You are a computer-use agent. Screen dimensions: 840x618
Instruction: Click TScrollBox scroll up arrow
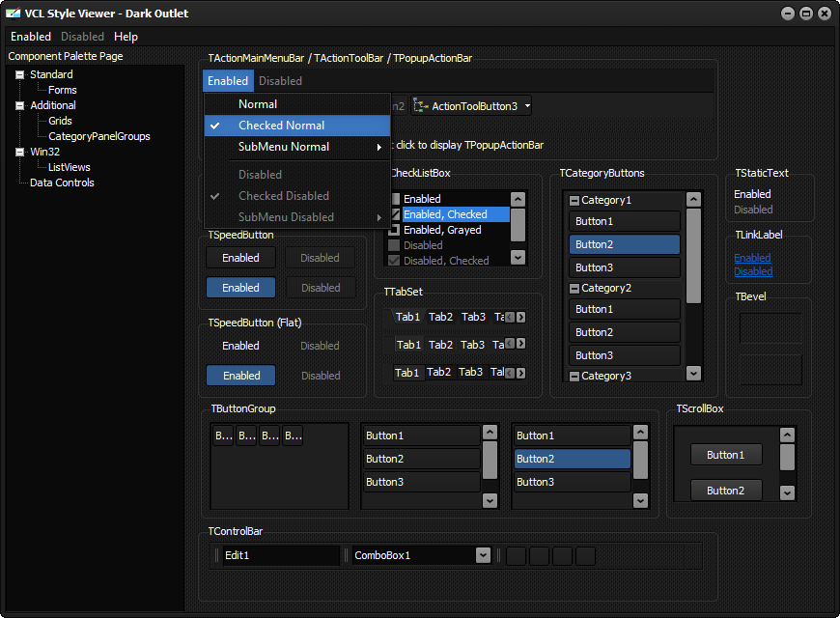[x=787, y=435]
